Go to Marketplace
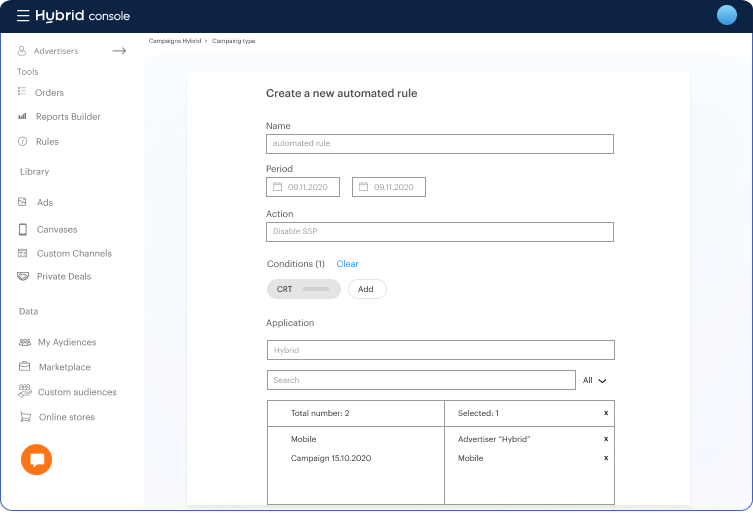This screenshot has width=753, height=513. [x=65, y=367]
